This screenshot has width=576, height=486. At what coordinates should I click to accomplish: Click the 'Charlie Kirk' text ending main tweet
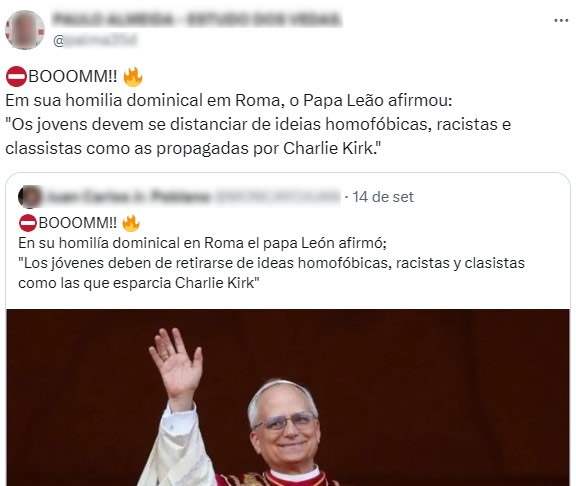(x=328, y=148)
